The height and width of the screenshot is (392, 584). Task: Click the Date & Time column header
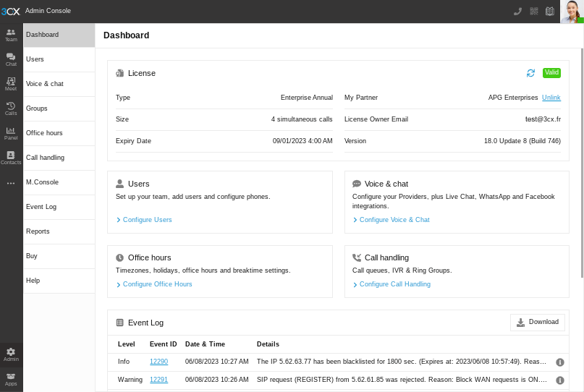pos(205,344)
